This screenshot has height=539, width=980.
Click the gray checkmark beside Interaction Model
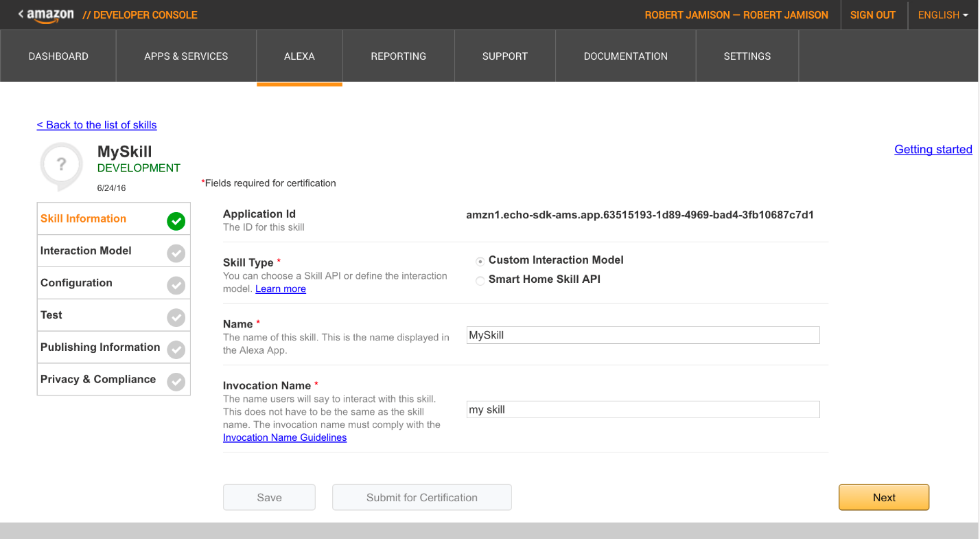click(176, 253)
